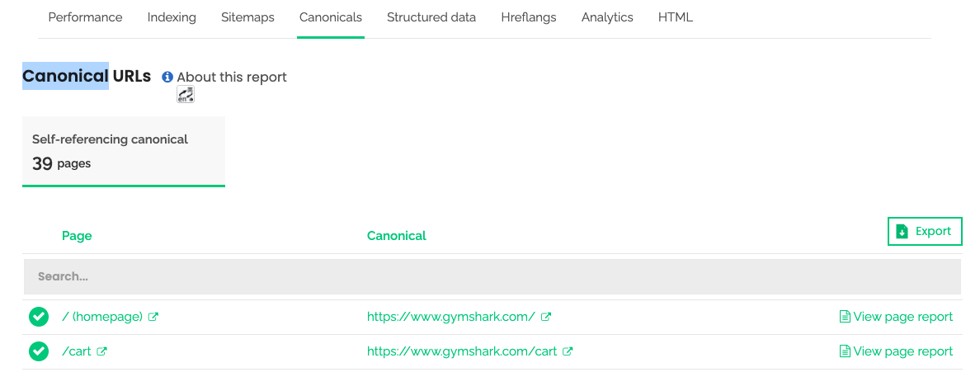Image resolution: width=980 pixels, height=372 pixels.
Task: Select the Structured data tab
Action: coord(431,17)
